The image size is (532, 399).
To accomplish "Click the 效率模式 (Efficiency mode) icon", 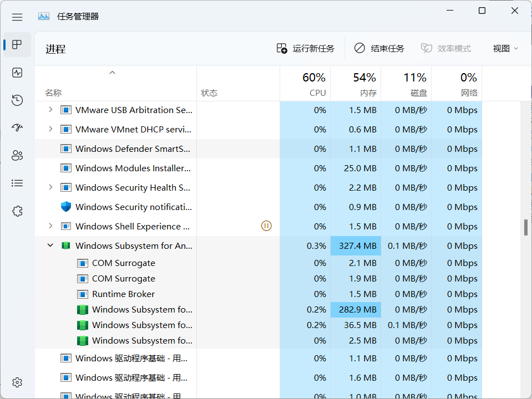I will [427, 48].
